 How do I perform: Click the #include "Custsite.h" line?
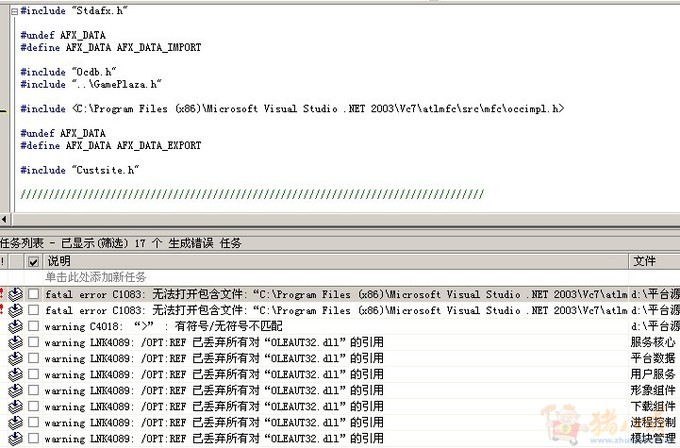tap(79, 170)
